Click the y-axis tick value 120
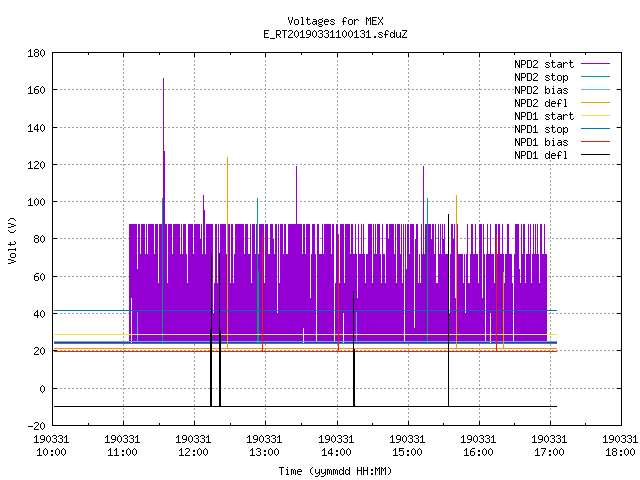640x480 pixels. point(36,165)
